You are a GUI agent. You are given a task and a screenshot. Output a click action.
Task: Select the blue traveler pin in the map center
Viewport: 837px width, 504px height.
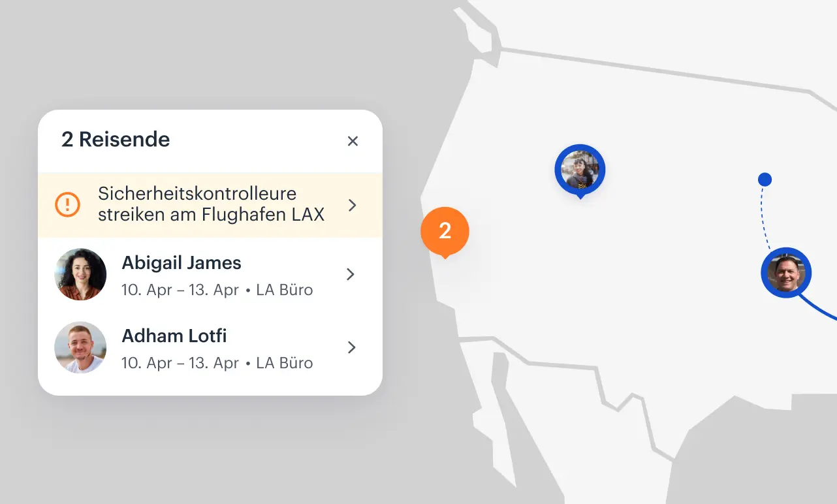coord(580,170)
